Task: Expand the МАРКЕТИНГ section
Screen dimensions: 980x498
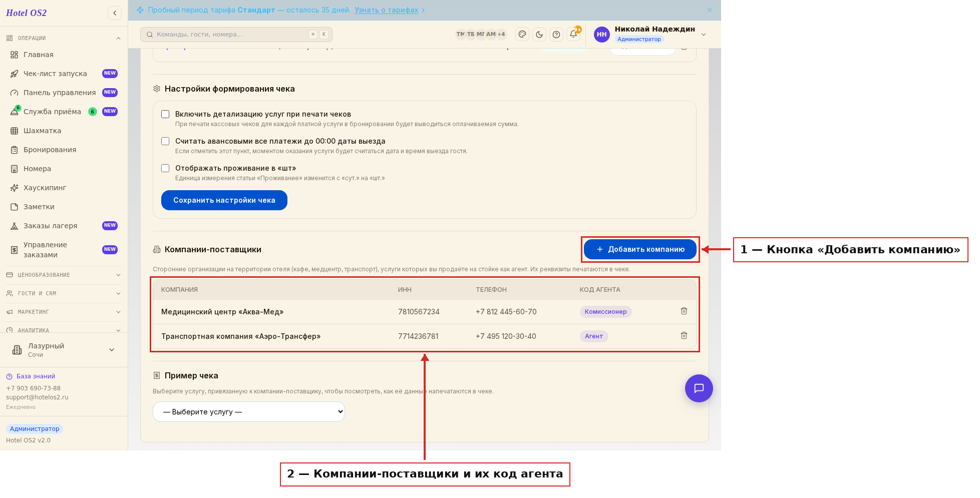Action: click(64, 312)
